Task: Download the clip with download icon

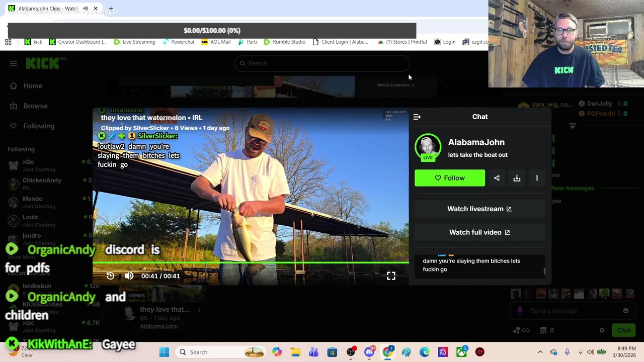Action: click(x=517, y=178)
